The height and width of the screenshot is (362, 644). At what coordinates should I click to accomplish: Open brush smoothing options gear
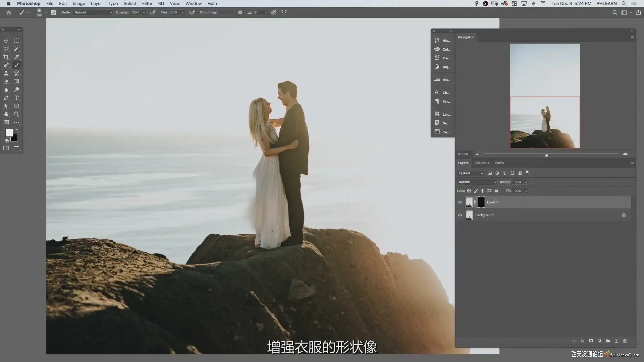click(x=240, y=12)
